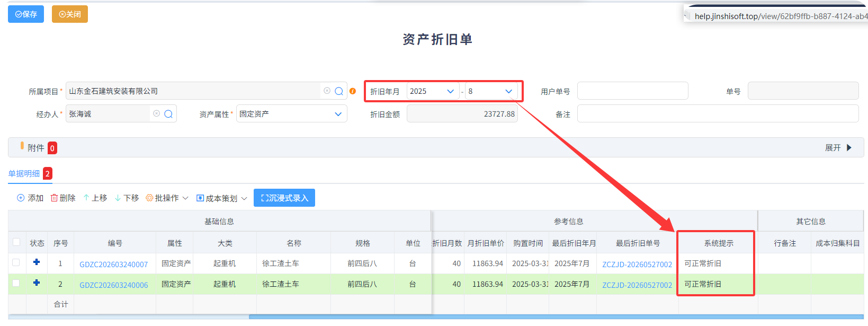Click the 编号 column header
The image size is (868, 326).
coord(115,243)
